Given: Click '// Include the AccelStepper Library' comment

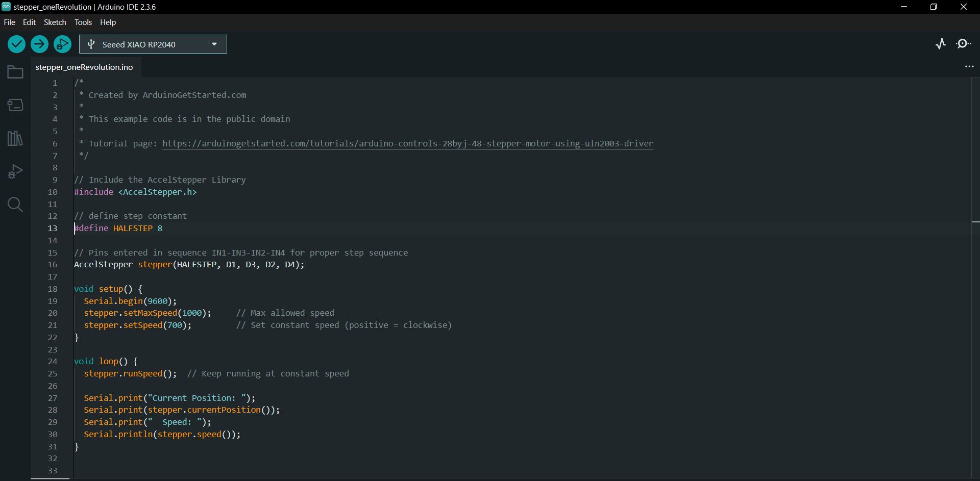Looking at the screenshot, I should pyautogui.click(x=160, y=180).
